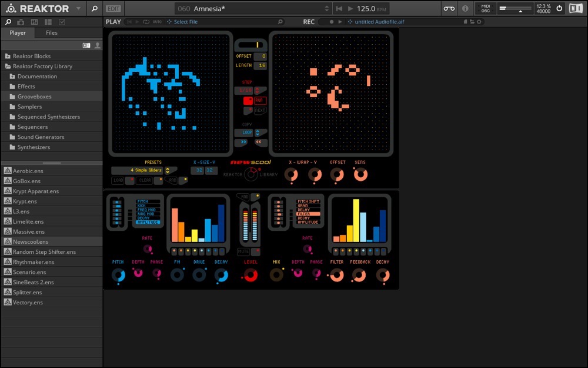Image resolution: width=588 pixels, height=368 pixels.
Task: Start recording with the REC record dot
Action: (x=332, y=22)
